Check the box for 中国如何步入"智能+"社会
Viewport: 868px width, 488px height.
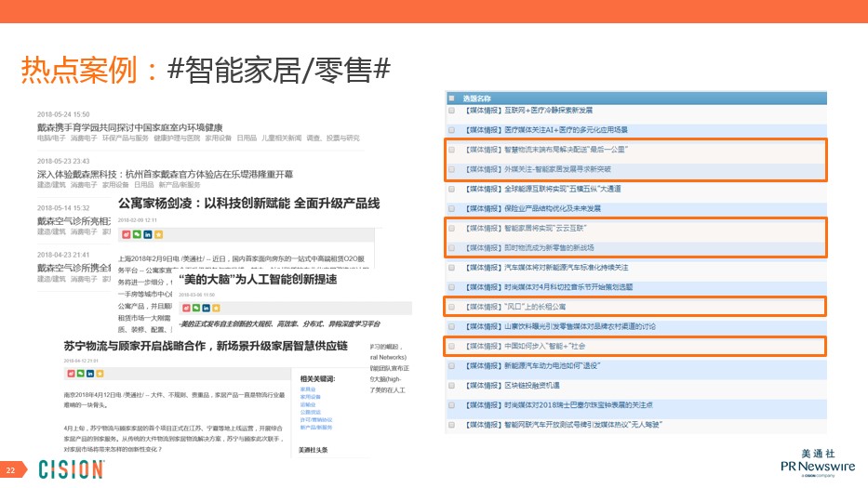pos(452,346)
